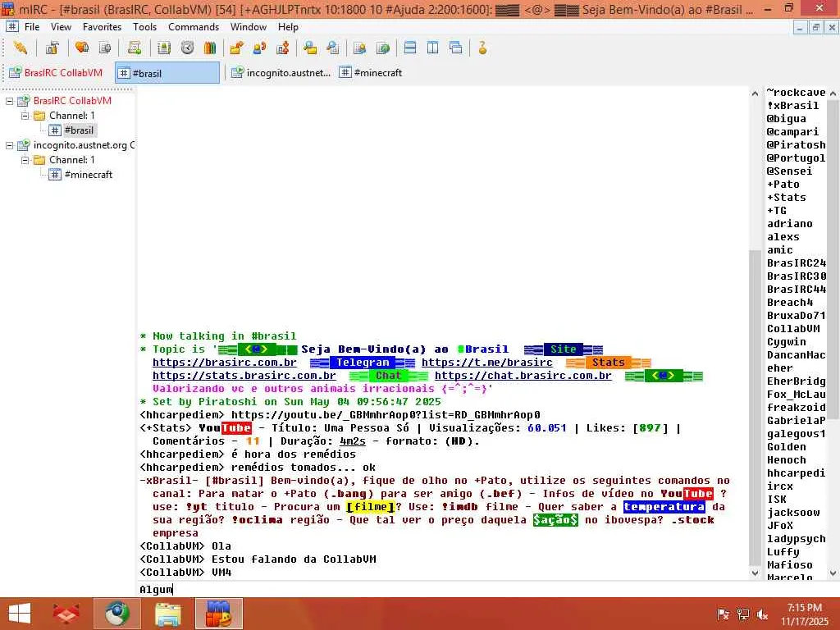The image size is (840, 630).
Task: Click the clock showing 7:15 PM
Action: click(x=805, y=608)
